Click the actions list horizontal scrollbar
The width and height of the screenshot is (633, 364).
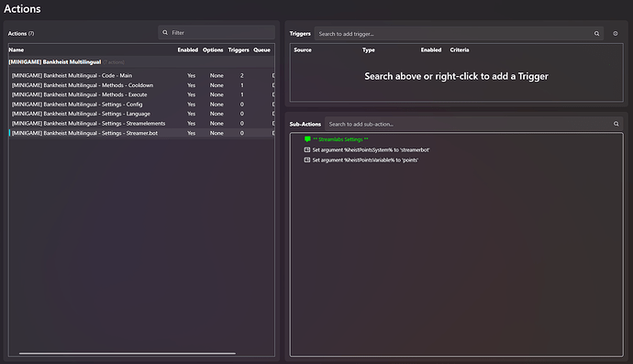click(128, 354)
